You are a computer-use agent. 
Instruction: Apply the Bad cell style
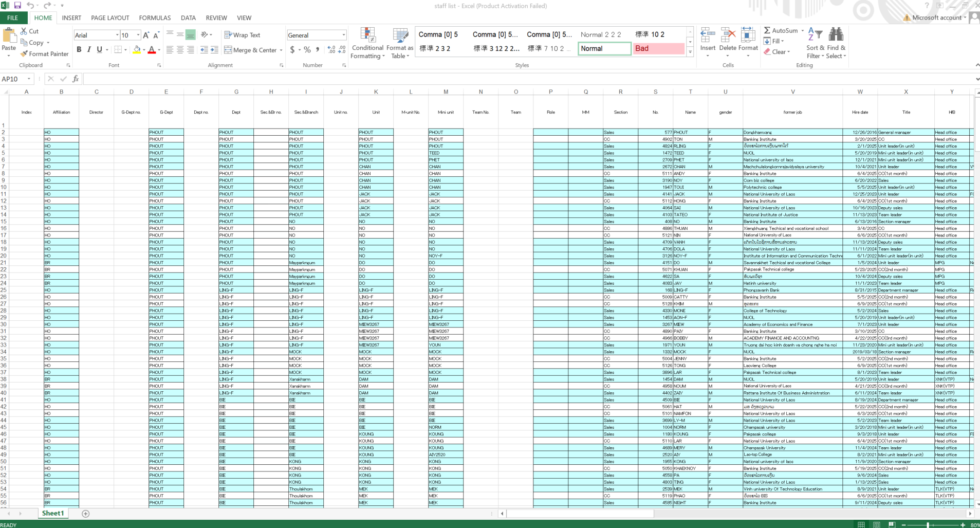(658, 48)
